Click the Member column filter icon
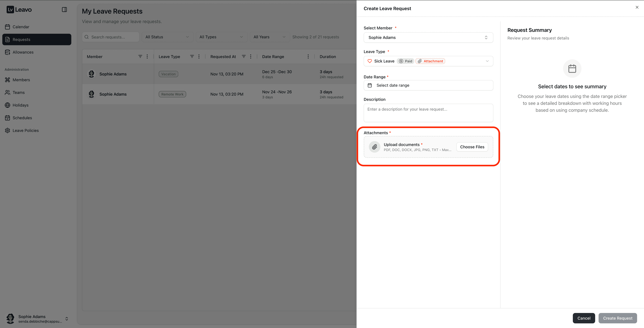Screen dimensions: 644x328 140,57
